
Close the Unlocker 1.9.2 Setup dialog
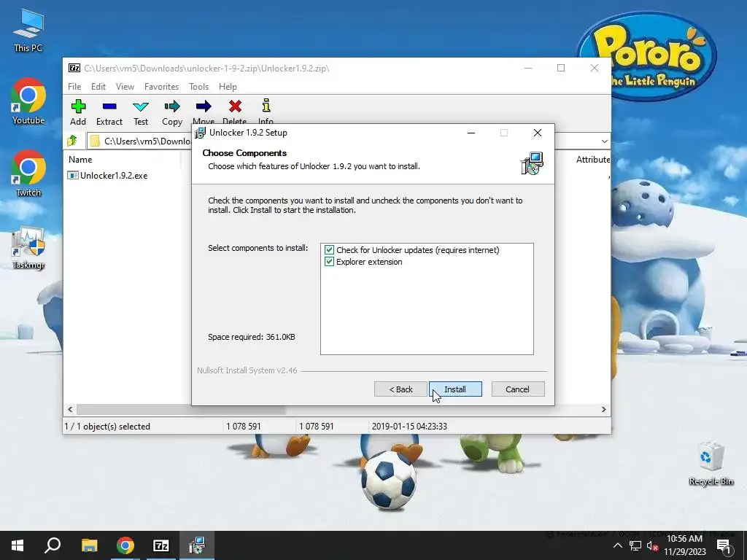(538, 133)
